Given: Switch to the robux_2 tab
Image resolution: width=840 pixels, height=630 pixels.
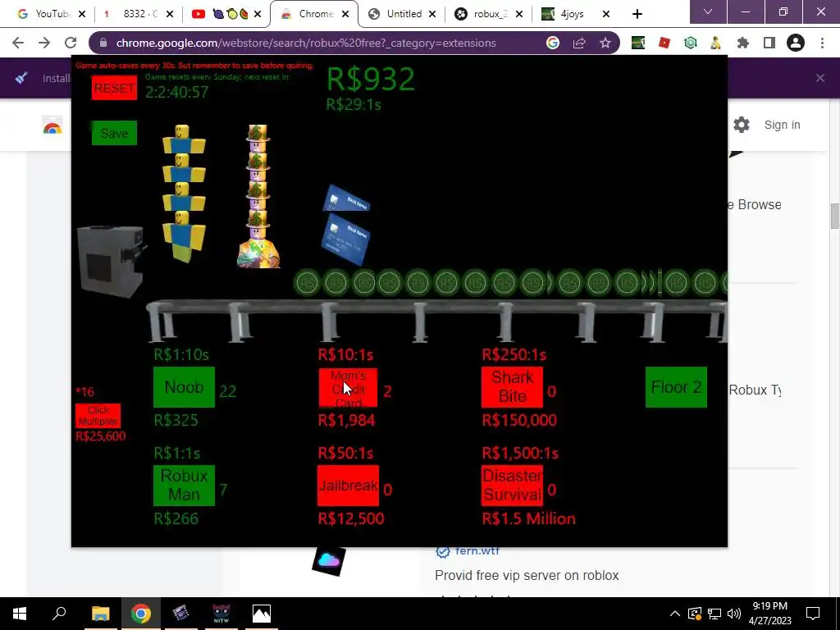Looking at the screenshot, I should (490, 14).
